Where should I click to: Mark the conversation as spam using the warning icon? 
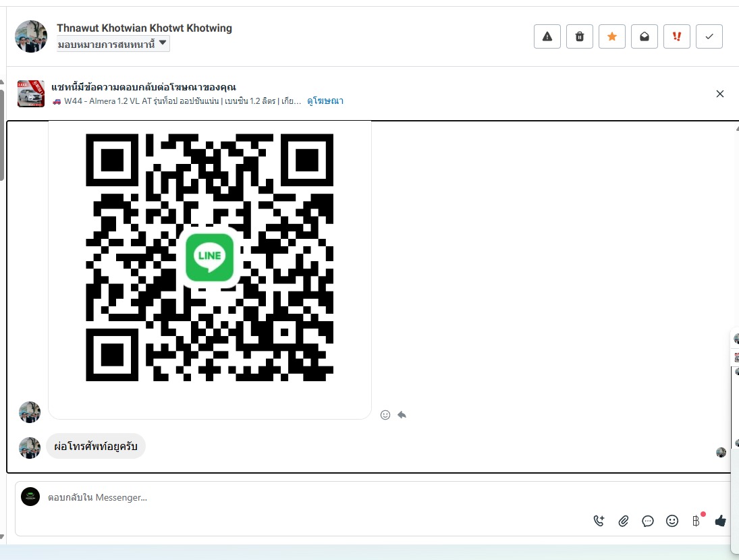(547, 36)
